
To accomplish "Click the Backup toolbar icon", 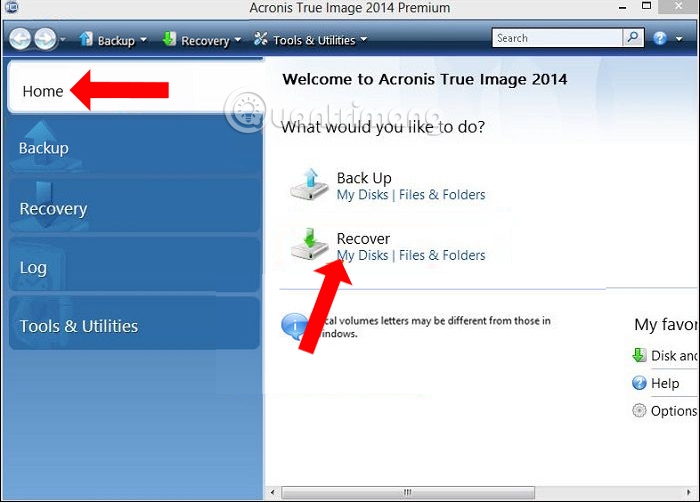I will tap(86, 39).
